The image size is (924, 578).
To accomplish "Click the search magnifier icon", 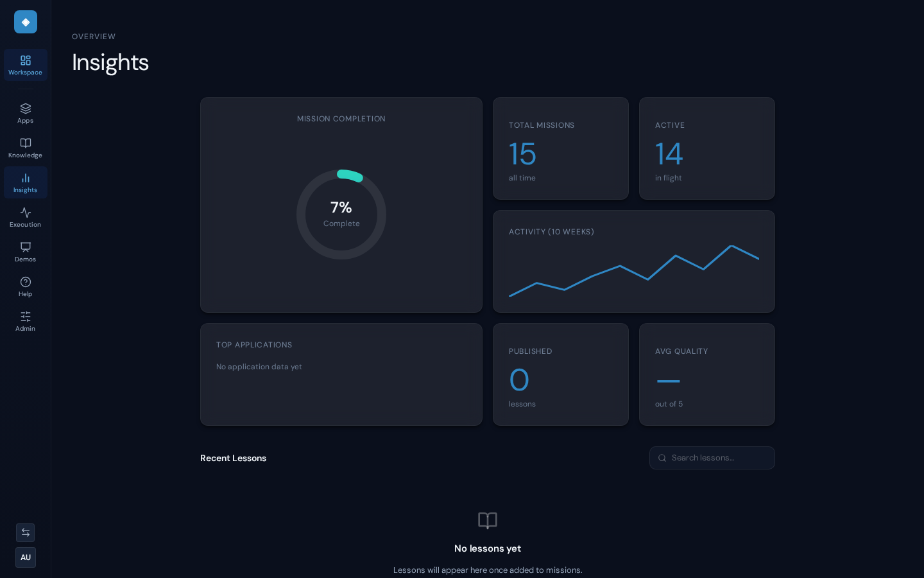I will [x=662, y=458].
